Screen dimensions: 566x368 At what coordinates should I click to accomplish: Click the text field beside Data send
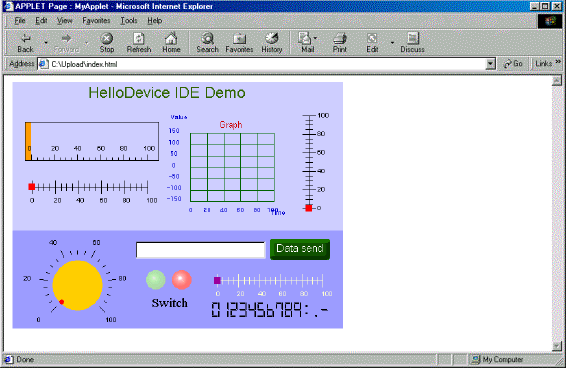201,250
